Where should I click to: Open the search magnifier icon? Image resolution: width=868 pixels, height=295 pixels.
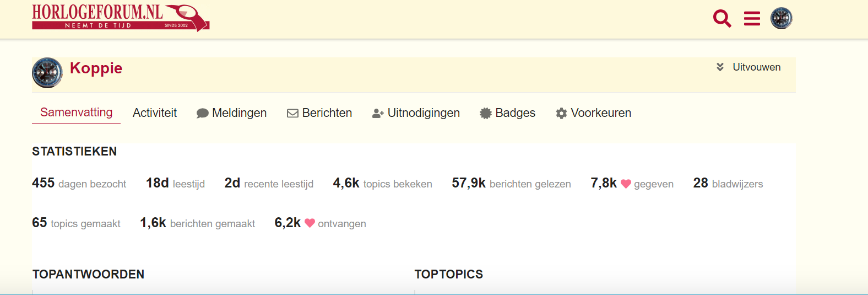click(722, 18)
